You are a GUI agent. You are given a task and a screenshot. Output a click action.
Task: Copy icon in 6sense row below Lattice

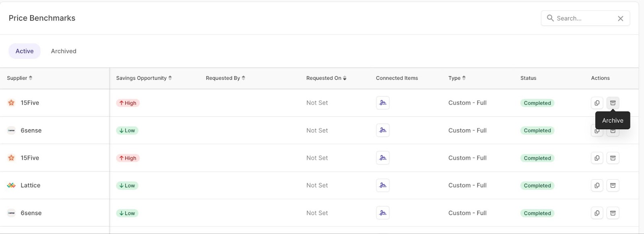[597, 213]
